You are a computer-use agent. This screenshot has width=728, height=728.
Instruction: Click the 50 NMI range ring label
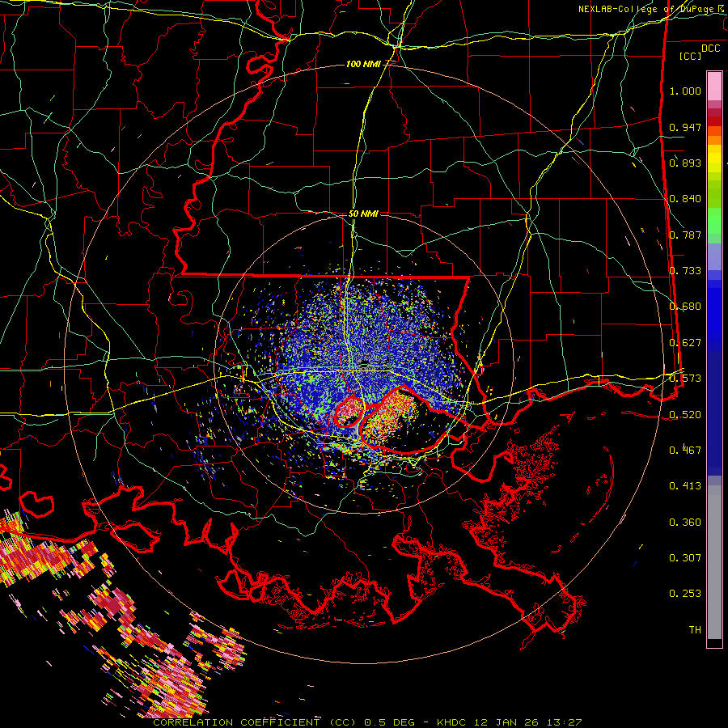tap(363, 214)
